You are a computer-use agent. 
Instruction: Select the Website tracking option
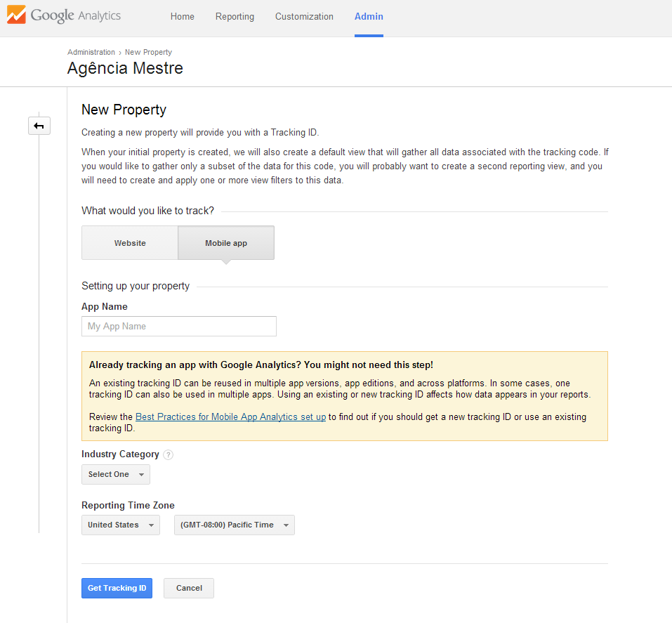click(x=130, y=243)
